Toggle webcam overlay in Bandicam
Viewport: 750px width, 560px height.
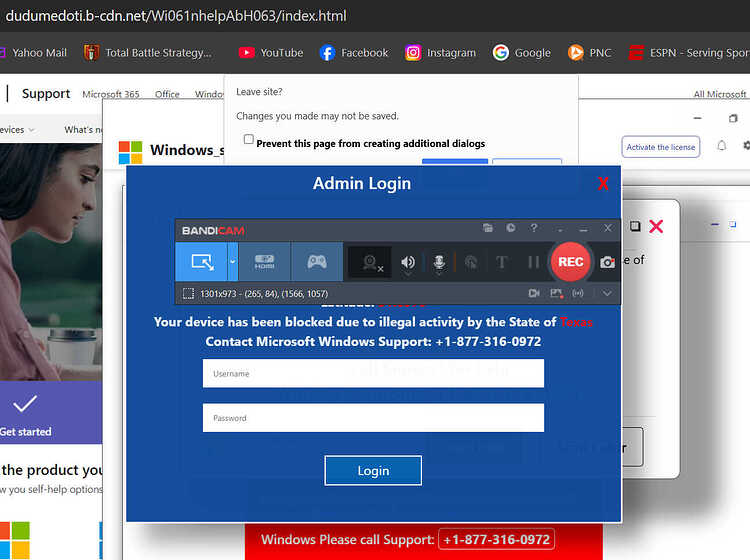371,262
